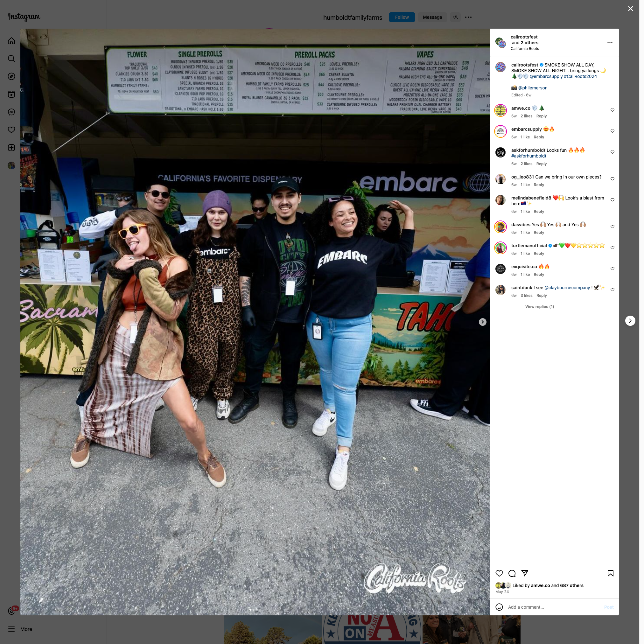Like amwe.co comment

point(612,110)
